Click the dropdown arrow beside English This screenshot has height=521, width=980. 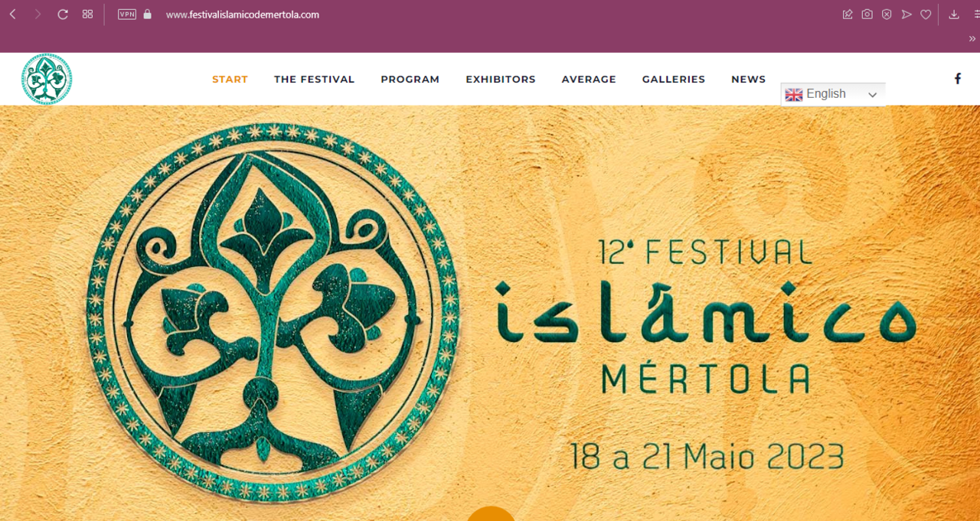[872, 95]
